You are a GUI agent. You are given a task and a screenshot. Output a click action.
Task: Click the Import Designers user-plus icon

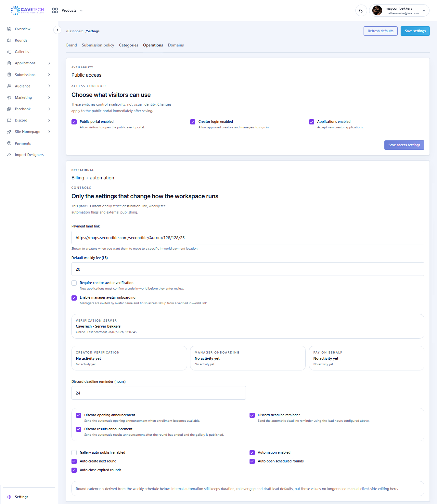coord(9,155)
